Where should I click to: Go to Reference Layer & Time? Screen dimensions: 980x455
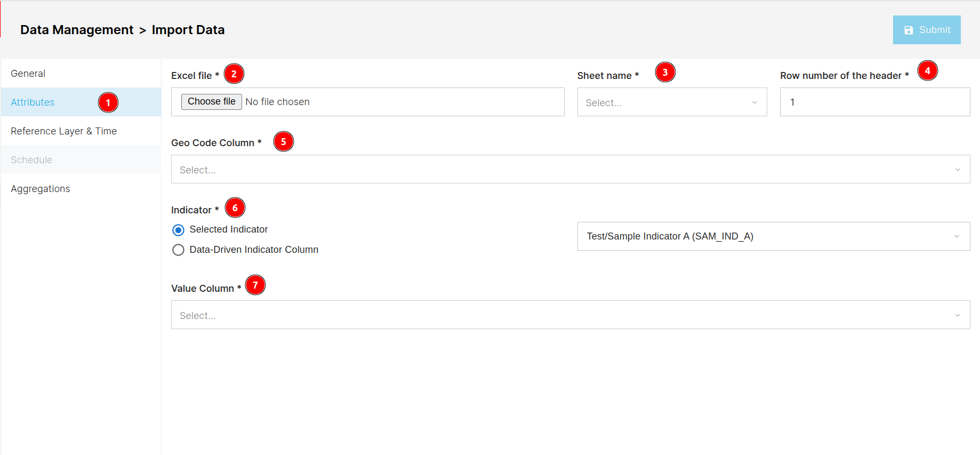pyautogui.click(x=81, y=131)
